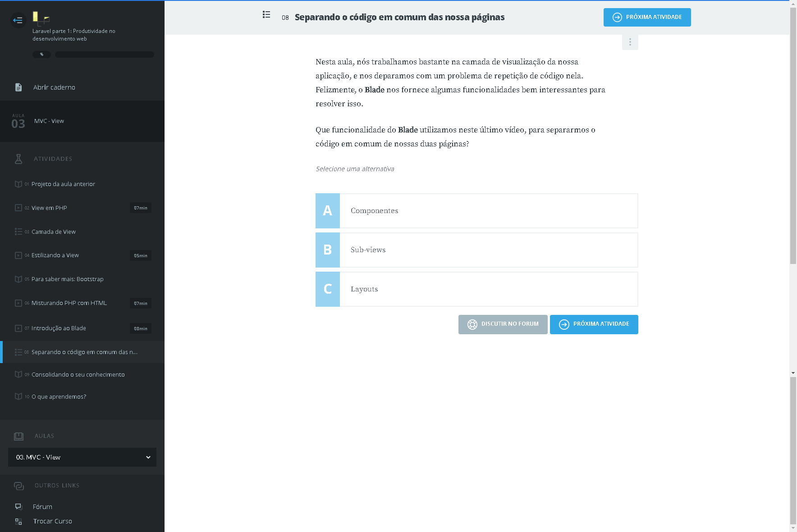Click the Laravel course logo icon
This screenshot has width=797, height=532.
click(x=41, y=18)
